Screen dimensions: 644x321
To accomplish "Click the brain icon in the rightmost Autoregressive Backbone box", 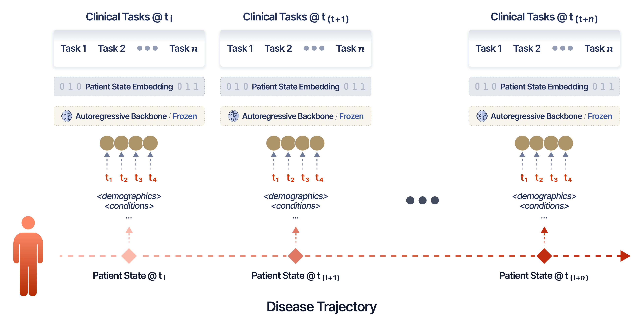I will click(x=482, y=116).
